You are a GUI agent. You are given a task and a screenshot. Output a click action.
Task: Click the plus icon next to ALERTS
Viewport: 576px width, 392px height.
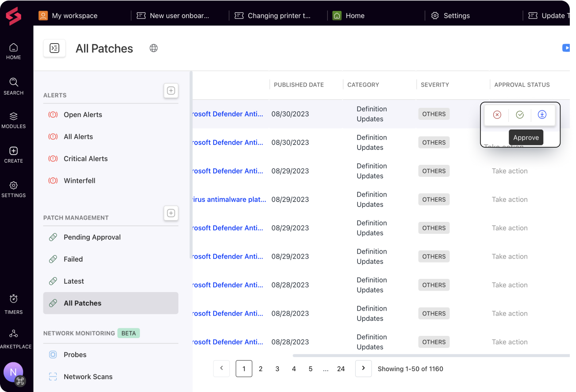pos(171,91)
